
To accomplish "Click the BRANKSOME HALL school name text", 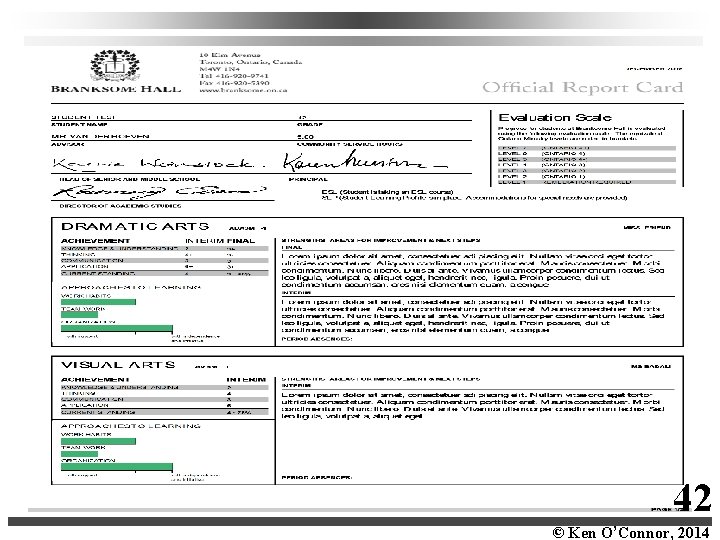I will [116, 89].
